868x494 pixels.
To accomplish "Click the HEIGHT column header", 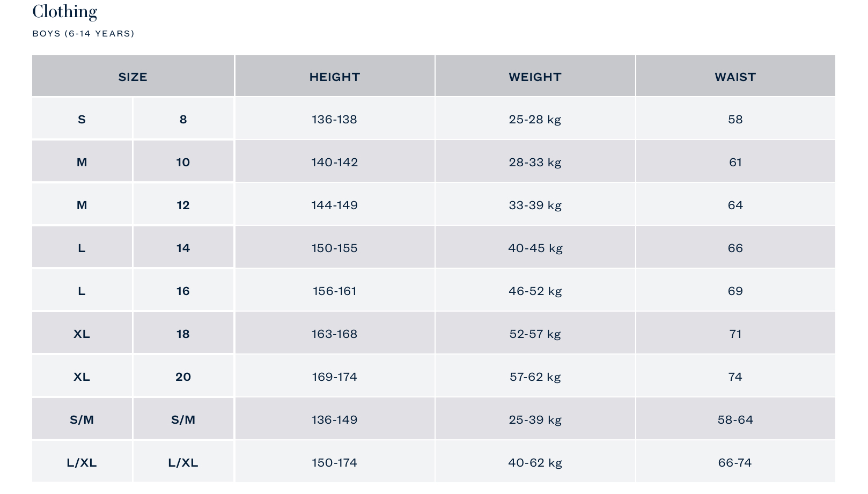I will click(334, 77).
